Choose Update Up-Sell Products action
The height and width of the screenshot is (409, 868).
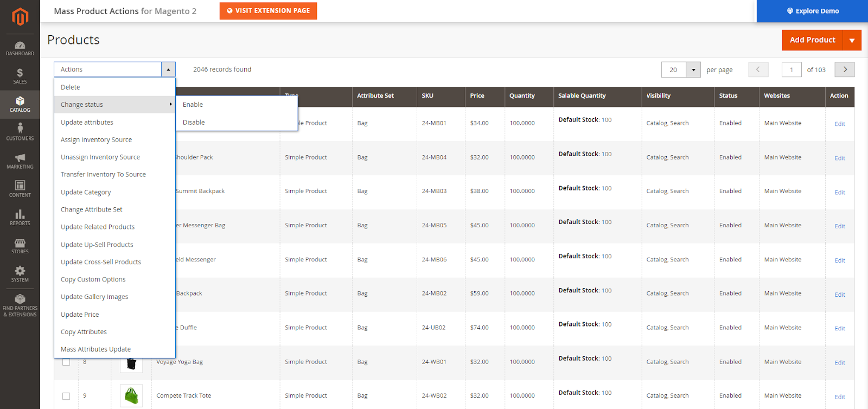click(x=114, y=245)
